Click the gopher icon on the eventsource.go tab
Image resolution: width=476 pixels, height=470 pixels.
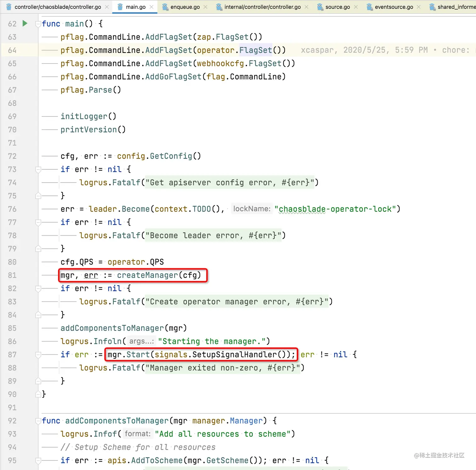369,7
